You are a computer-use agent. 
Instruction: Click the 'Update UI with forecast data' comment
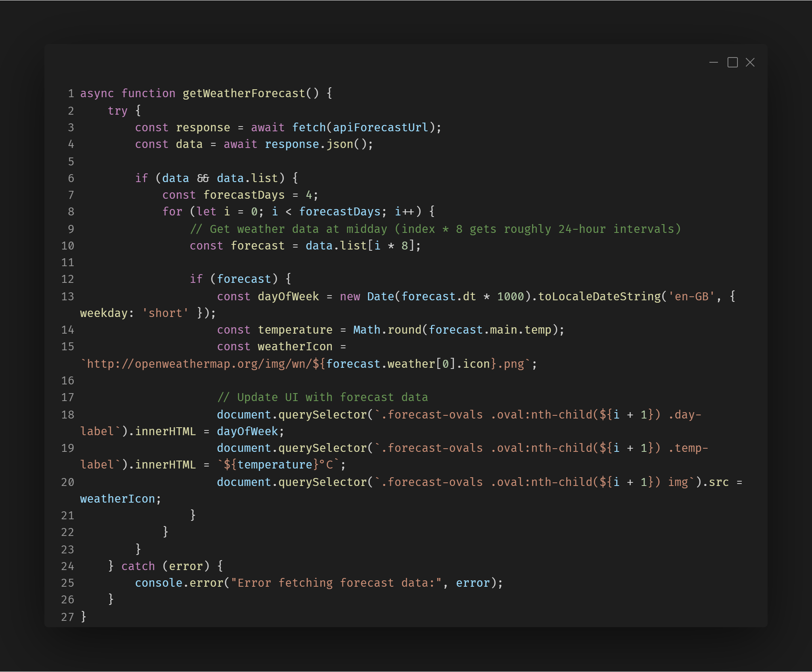(322, 397)
